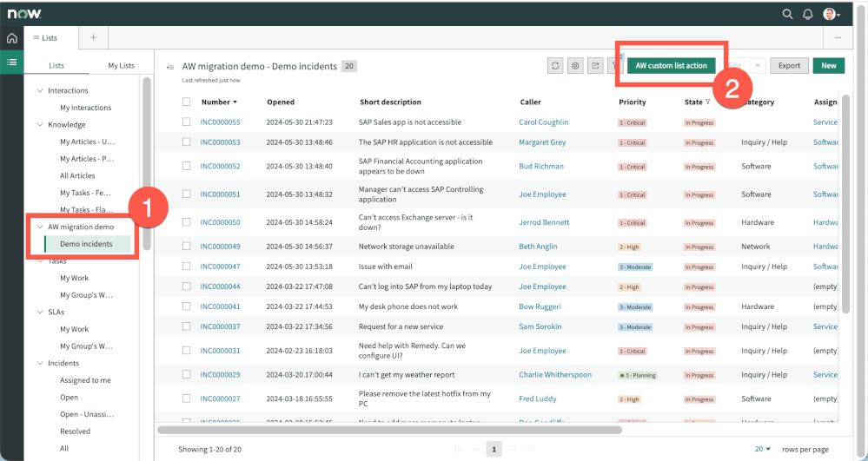The height and width of the screenshot is (461, 868).
Task: Click 'Showing 1-20 of 20' text
Action: [x=209, y=450]
